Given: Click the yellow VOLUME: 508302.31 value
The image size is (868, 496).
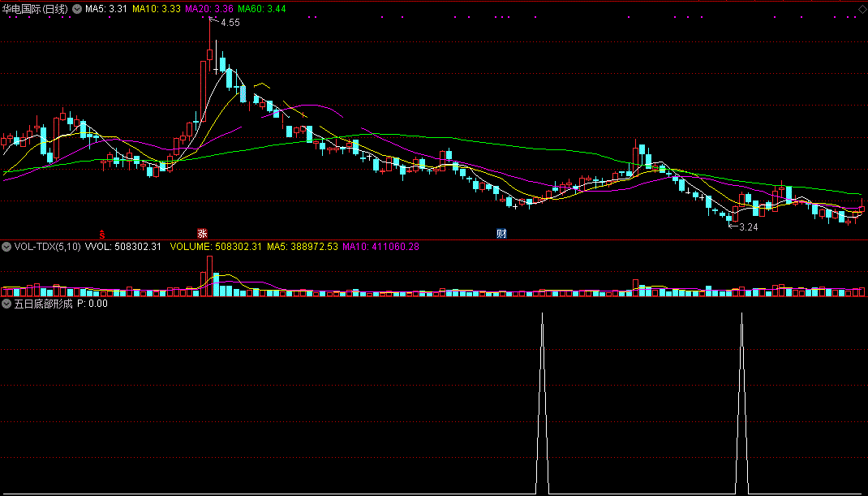Looking at the screenshot, I should [x=215, y=247].
